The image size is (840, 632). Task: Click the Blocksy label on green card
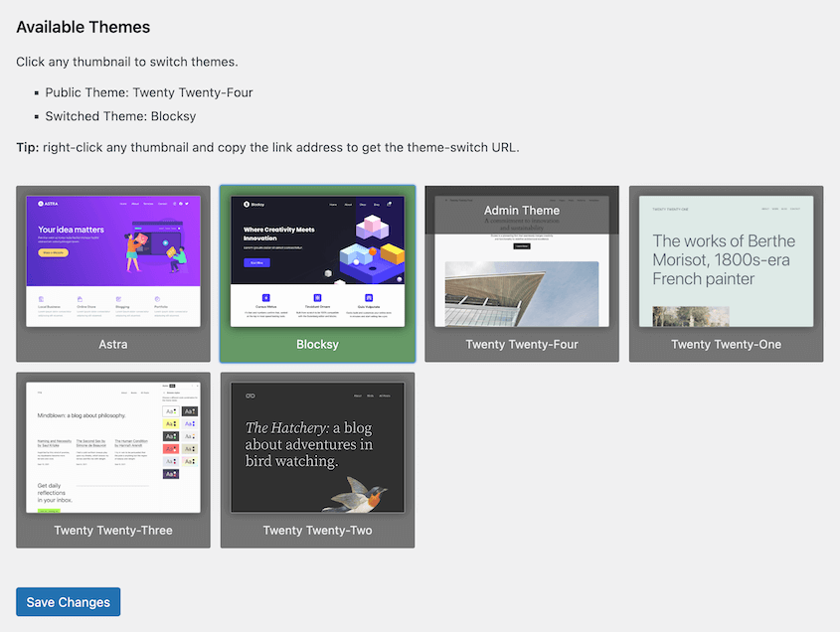(x=317, y=345)
